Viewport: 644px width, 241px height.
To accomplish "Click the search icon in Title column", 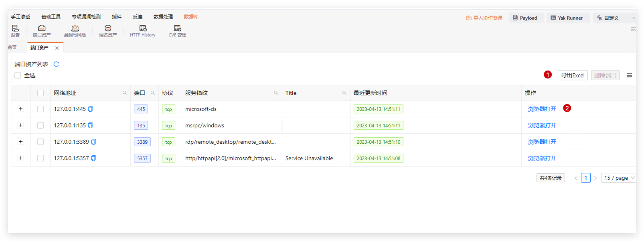I will (x=344, y=93).
